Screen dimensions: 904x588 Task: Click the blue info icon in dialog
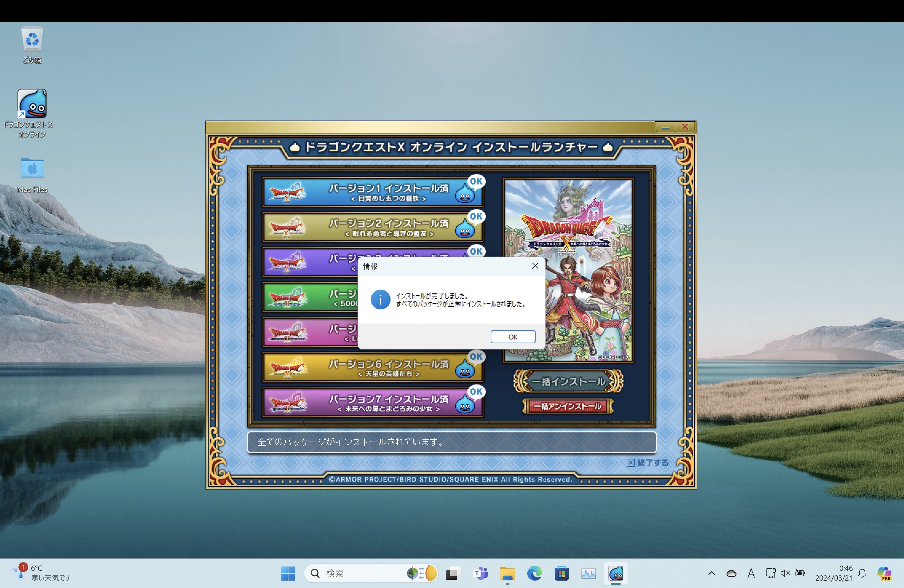[380, 300]
